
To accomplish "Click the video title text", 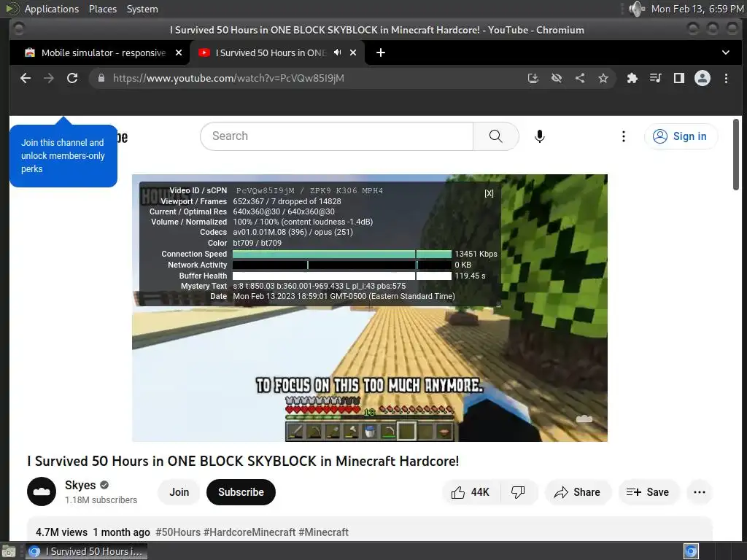I will click(x=243, y=461).
